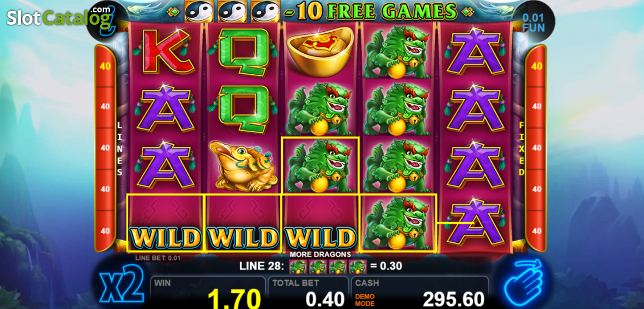Image resolution: width=644 pixels, height=309 pixels.
Task: Click the top purple A on reel five
Action: [475, 52]
